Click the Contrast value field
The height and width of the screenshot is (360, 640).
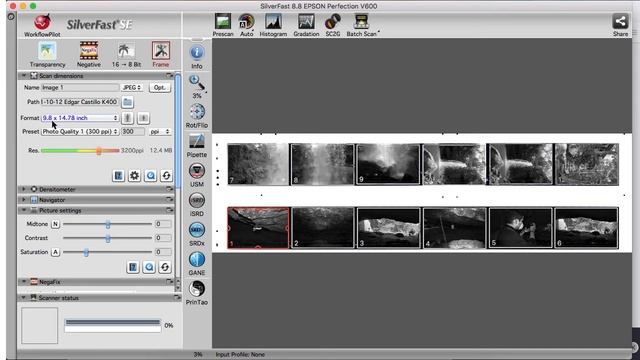point(163,238)
